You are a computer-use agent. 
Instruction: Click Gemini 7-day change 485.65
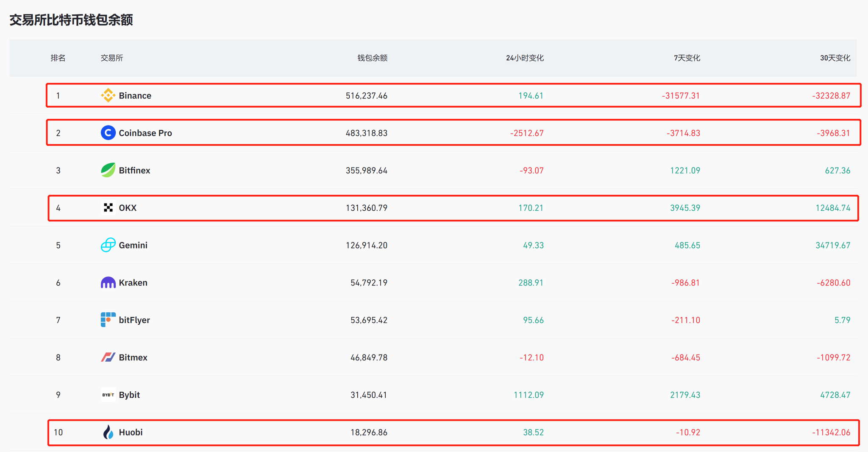click(687, 245)
